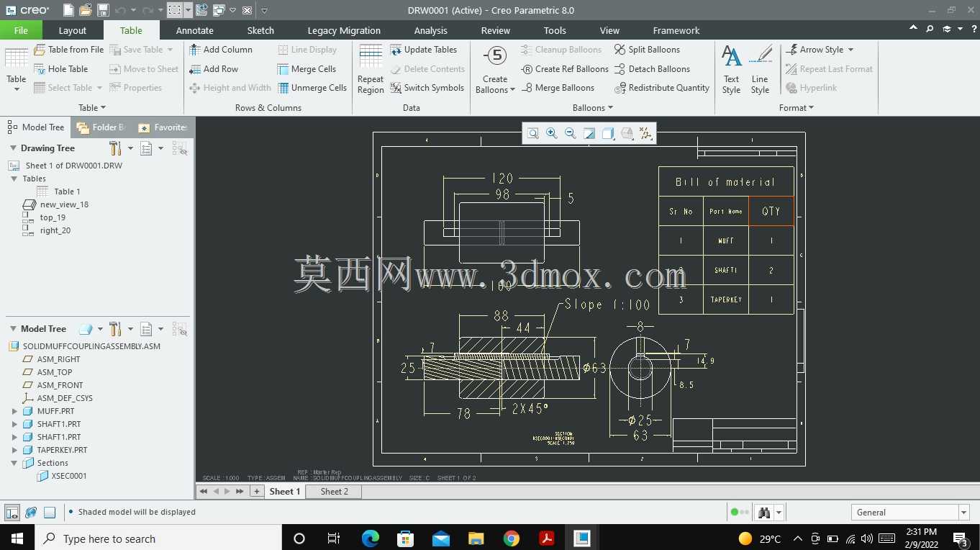Viewport: 980px width, 550px height.
Task: Open the Favorites navigator tab
Action: (163, 127)
